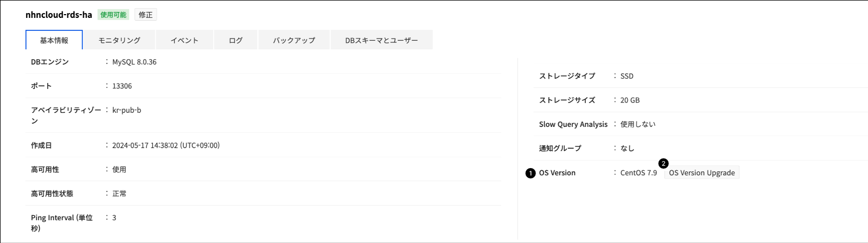
Task: Switch to the モニタリング tab
Action: (x=119, y=40)
